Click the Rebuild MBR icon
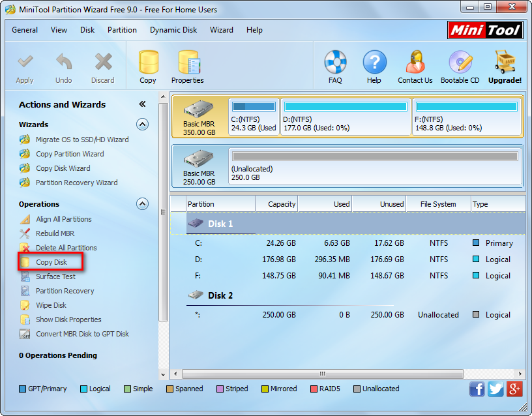The width and height of the screenshot is (532, 416). (x=25, y=233)
